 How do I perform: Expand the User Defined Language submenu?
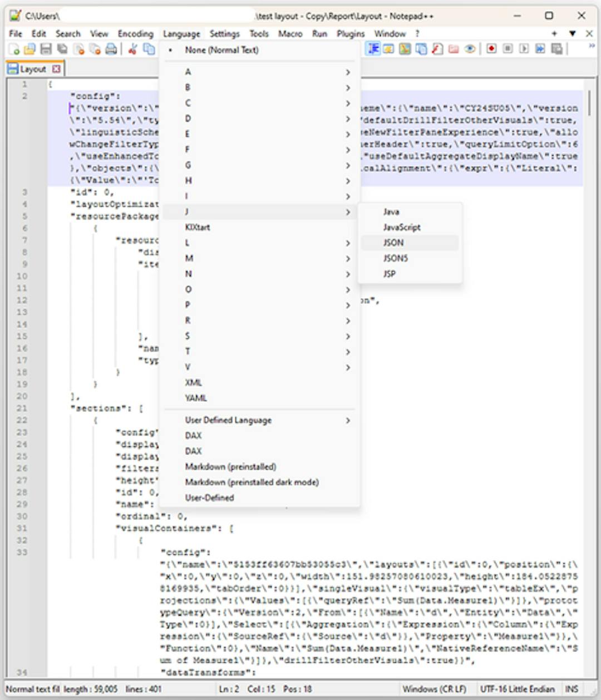click(x=259, y=420)
